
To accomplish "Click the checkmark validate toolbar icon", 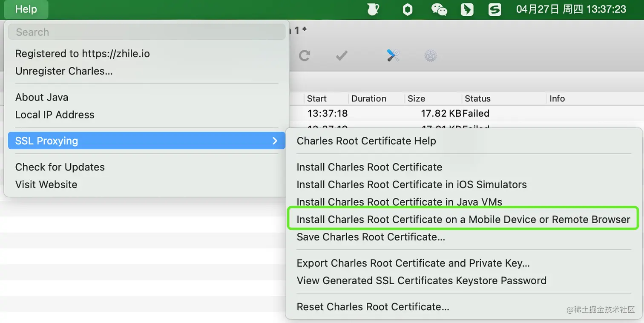I will 342,55.
